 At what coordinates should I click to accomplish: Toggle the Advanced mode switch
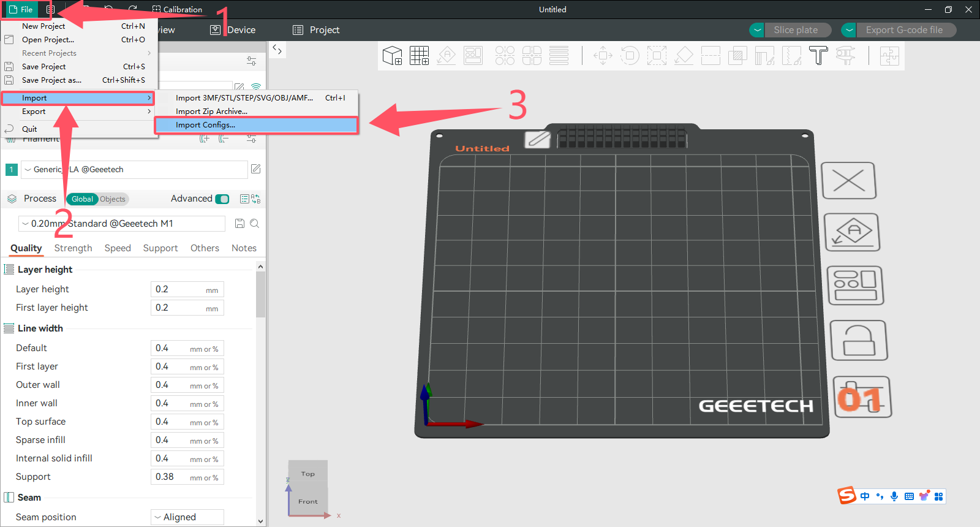pos(223,199)
